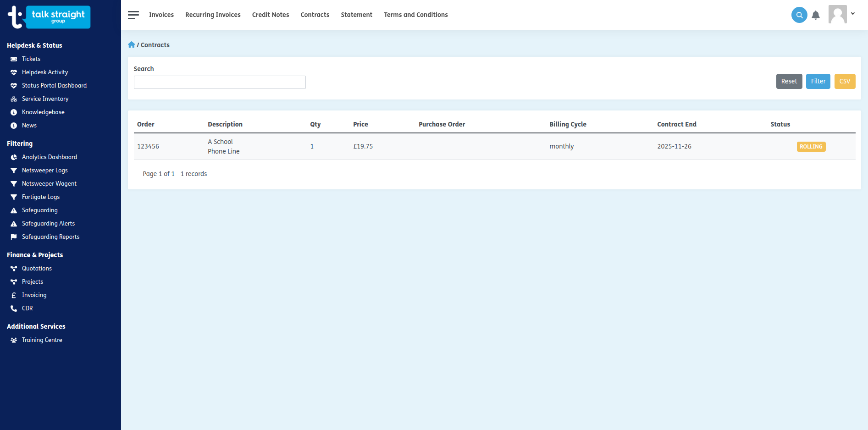The image size is (868, 430).
Task: Click the Helpdesk Activity heartbeat icon
Action: pyautogui.click(x=14, y=72)
